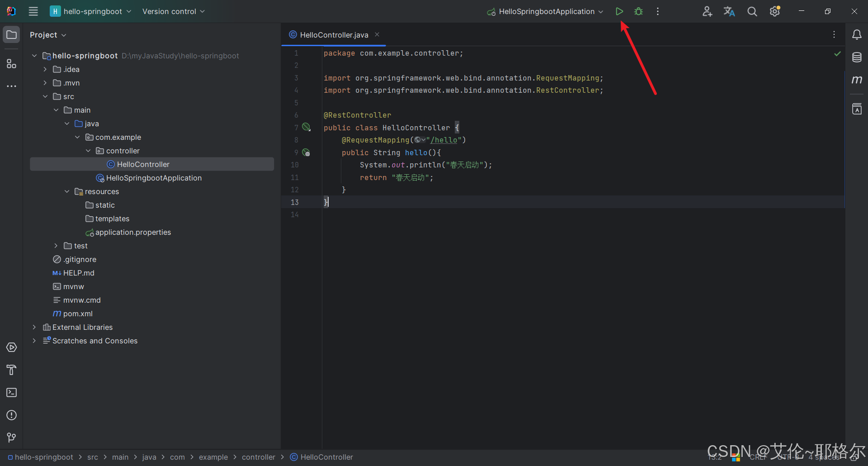Viewport: 868px width, 466px height.
Task: Expand External Libraries node
Action: [x=34, y=327]
